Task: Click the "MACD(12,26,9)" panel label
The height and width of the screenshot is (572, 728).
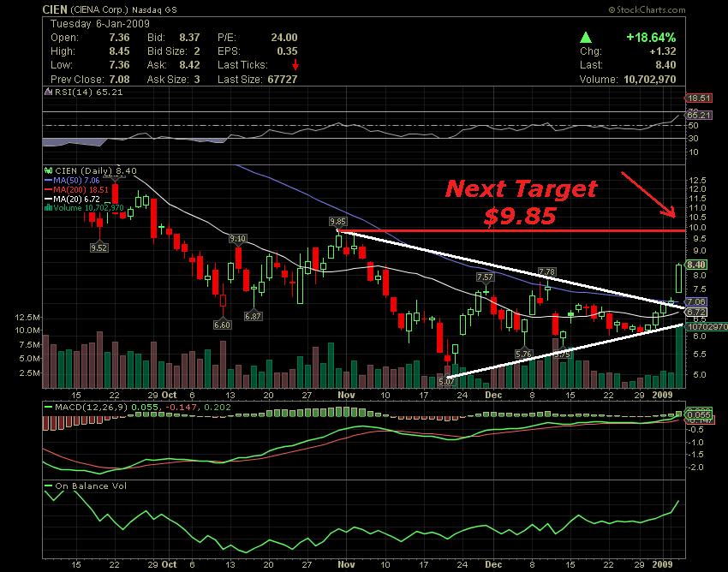Action: tap(92, 408)
